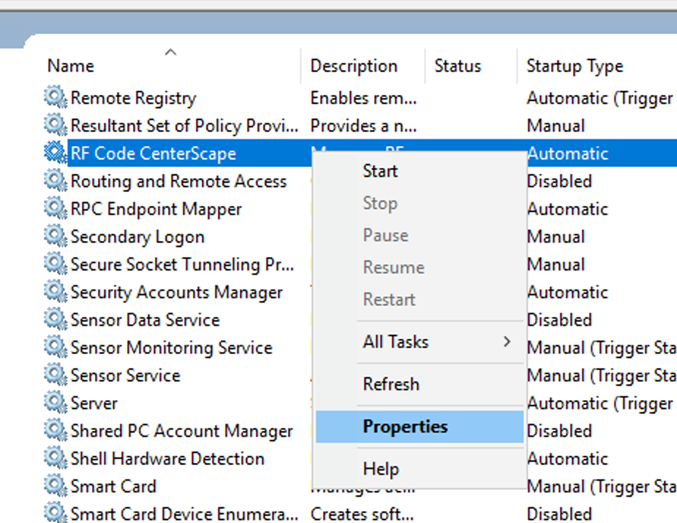The height and width of the screenshot is (523, 677).
Task: Choose Refresh in the context menu
Action: coord(391,384)
